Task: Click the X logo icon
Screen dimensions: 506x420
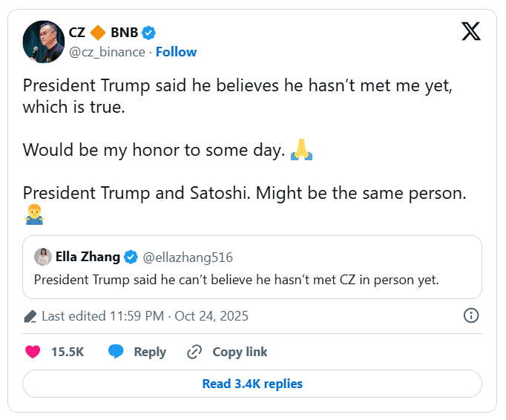Action: [471, 31]
